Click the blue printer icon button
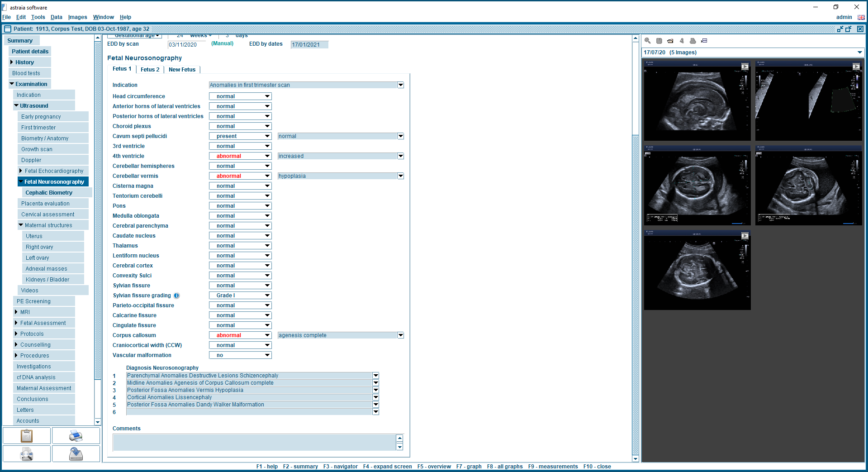868x472 pixels. pos(76,436)
